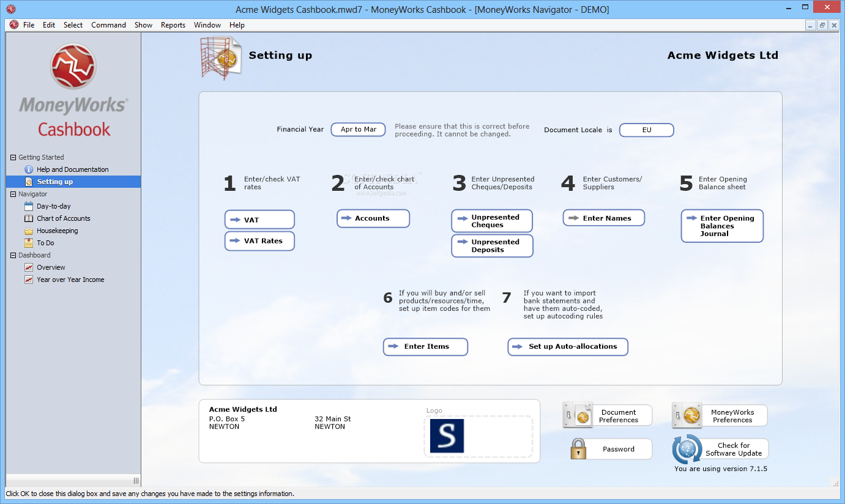
Task: Open the Edit menu
Action: [49, 25]
